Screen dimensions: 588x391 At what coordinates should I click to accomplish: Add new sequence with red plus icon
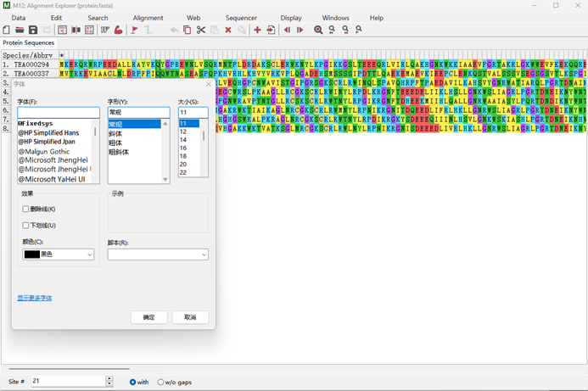(257, 30)
